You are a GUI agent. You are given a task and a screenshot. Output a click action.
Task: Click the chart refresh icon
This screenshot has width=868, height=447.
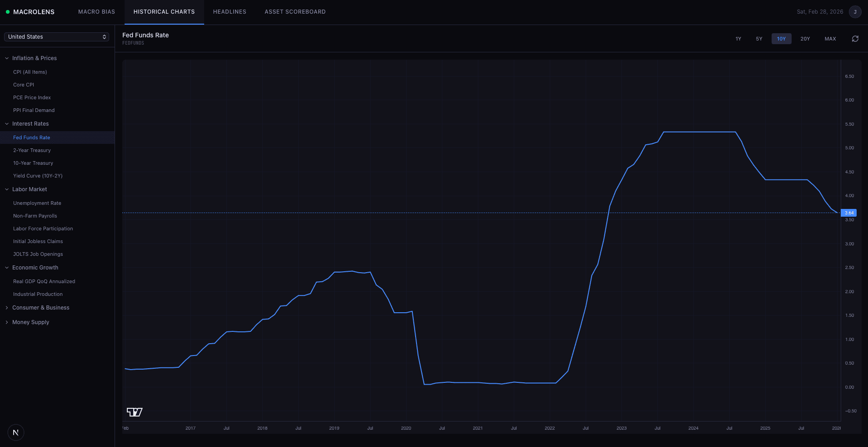pyautogui.click(x=855, y=39)
